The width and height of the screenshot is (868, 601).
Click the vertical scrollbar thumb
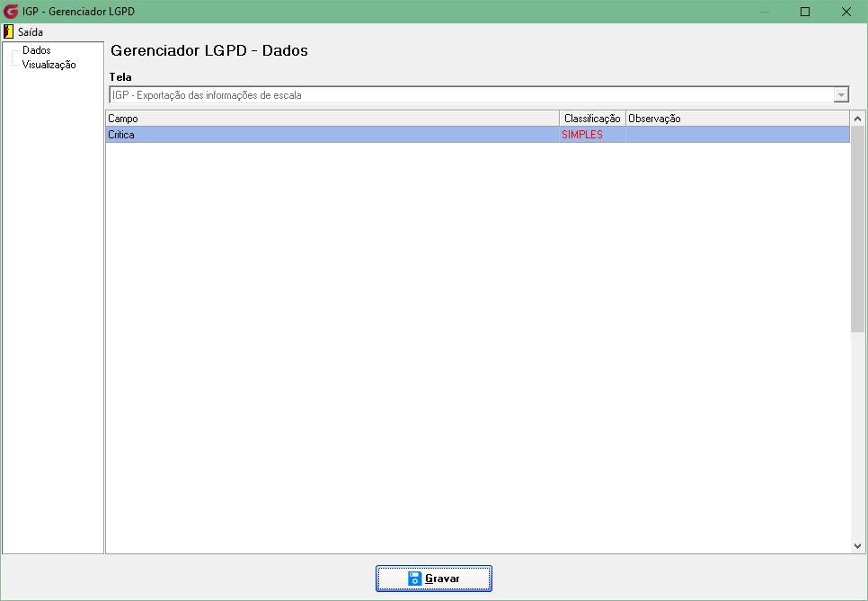857,229
